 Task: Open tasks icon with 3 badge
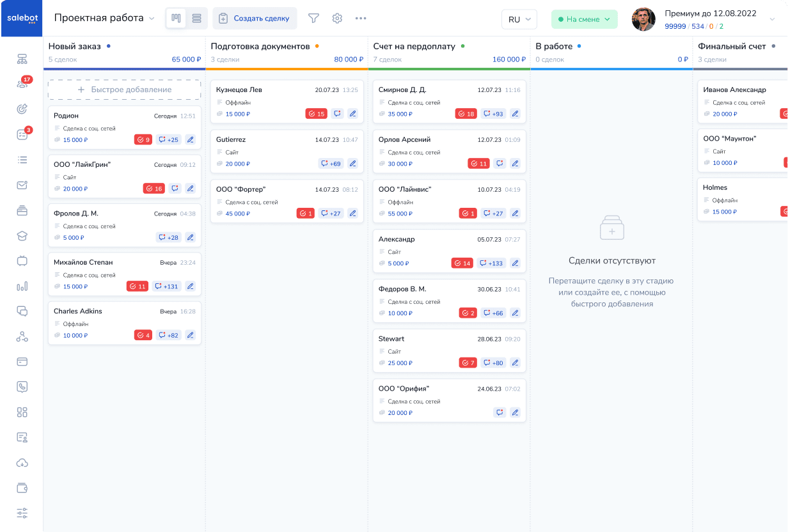coord(22,134)
